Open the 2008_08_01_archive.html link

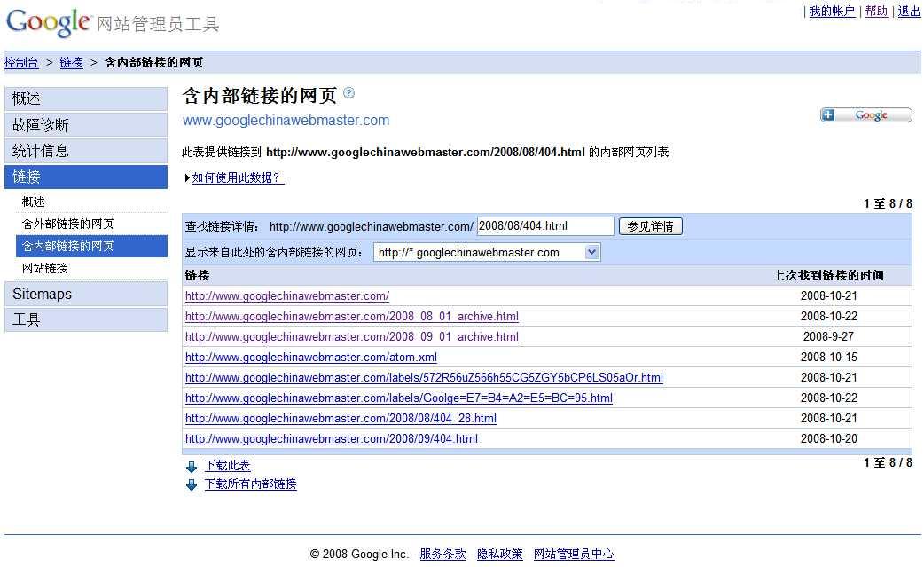[352, 317]
